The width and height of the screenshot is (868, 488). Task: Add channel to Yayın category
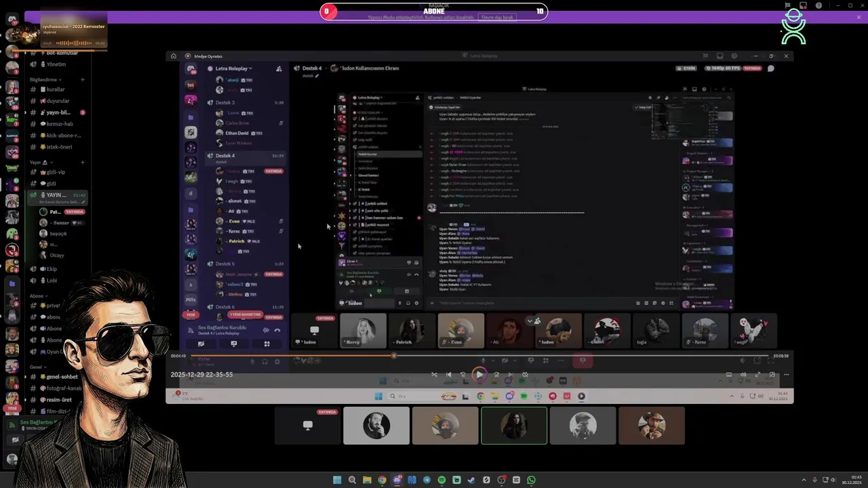(x=83, y=163)
